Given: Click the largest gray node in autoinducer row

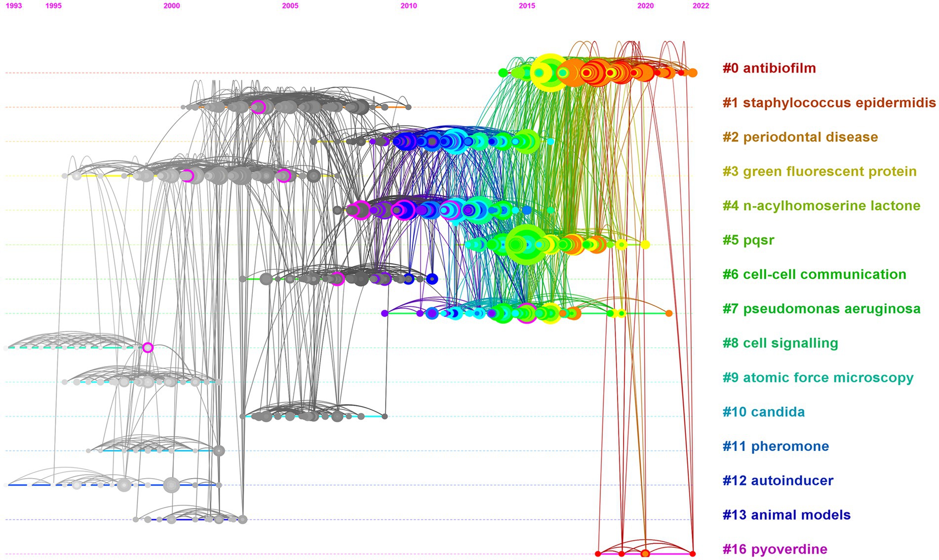Looking at the screenshot, I should (171, 485).
